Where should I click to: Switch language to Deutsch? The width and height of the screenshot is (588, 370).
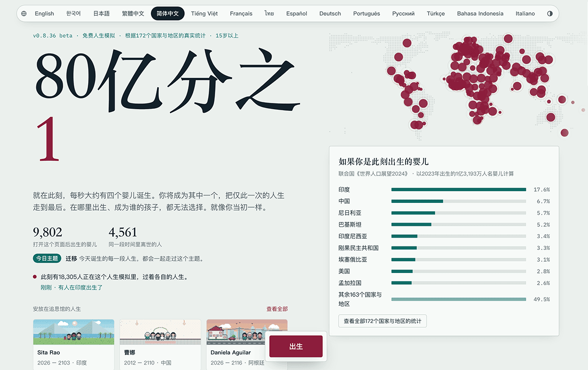(x=330, y=14)
